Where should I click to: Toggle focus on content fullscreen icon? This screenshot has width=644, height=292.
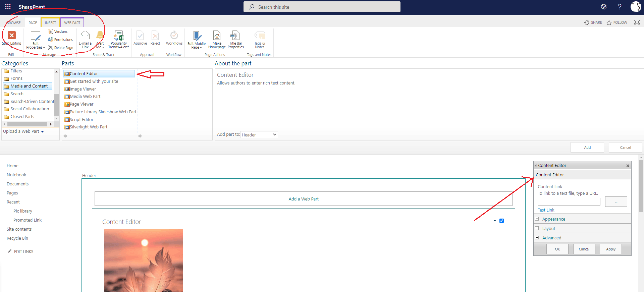coord(637,22)
